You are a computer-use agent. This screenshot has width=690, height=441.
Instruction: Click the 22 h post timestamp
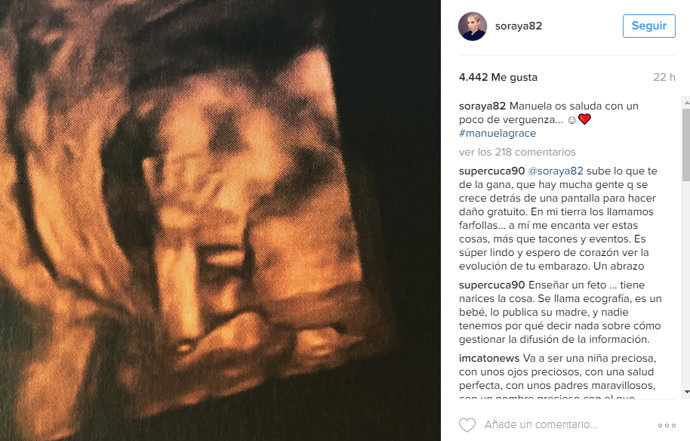(x=664, y=77)
